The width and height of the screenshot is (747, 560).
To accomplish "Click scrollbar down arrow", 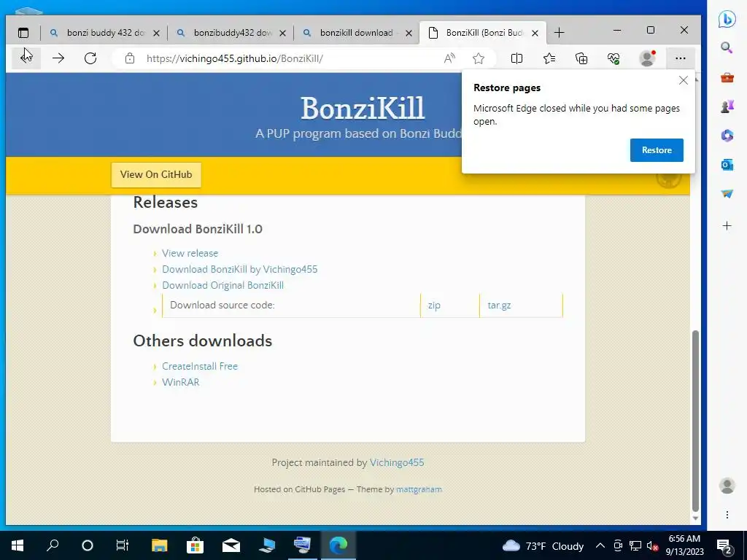I will [695, 518].
